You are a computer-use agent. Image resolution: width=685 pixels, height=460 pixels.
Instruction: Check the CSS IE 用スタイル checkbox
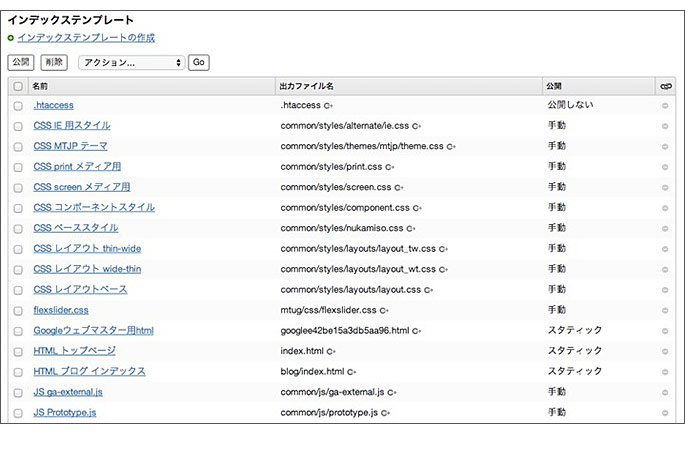click(x=18, y=126)
